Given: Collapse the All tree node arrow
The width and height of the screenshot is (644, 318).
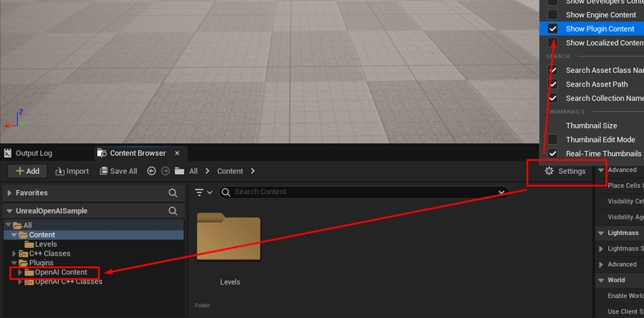Looking at the screenshot, I should tap(7, 225).
